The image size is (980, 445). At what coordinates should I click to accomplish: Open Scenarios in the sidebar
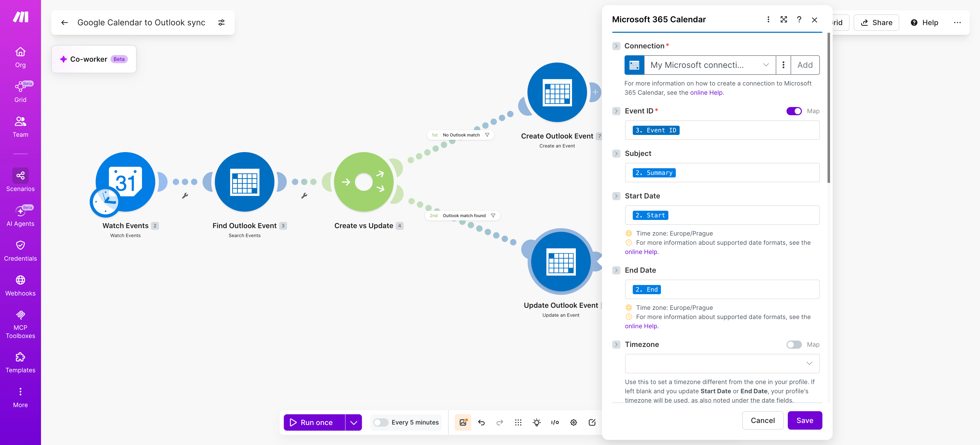20,180
